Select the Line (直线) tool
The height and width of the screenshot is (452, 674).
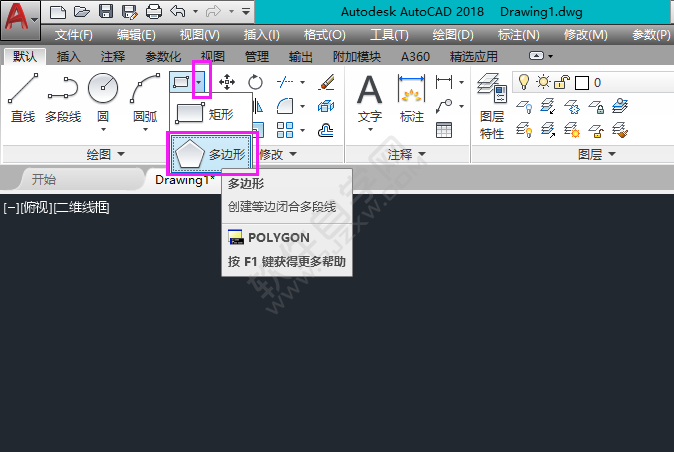(23, 97)
